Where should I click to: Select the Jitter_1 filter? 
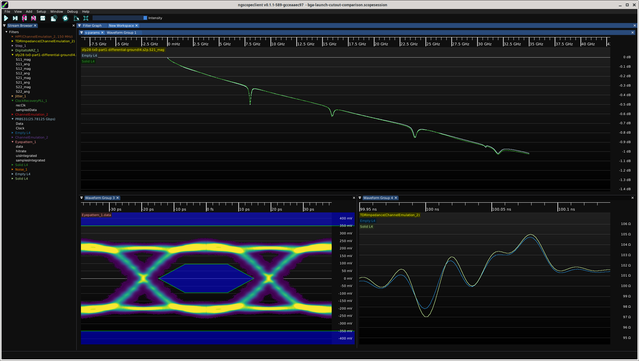pos(20,96)
